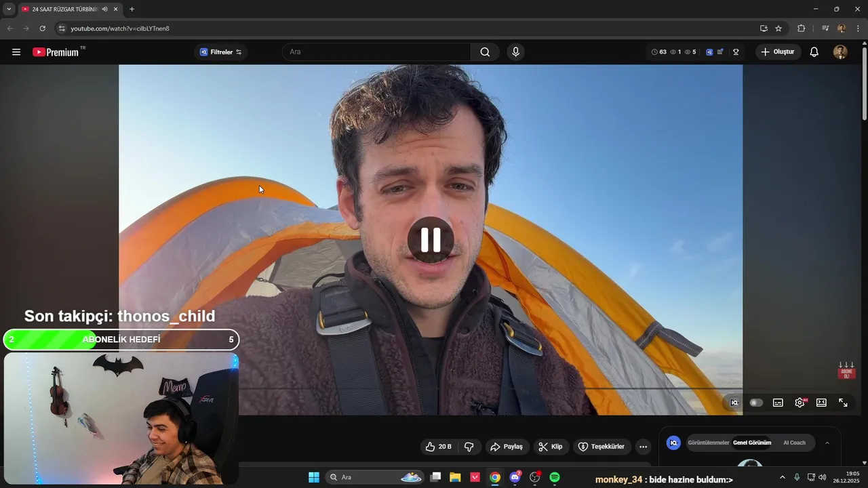Switch to the AI Coach tab
Image resolution: width=868 pixels, height=488 pixels.
coord(794,443)
